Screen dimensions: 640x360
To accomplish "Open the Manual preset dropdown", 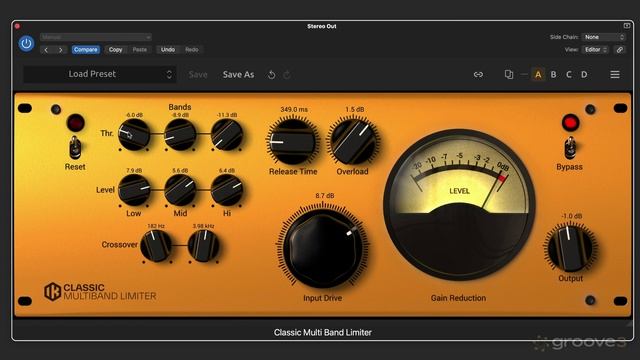I will [x=96, y=37].
